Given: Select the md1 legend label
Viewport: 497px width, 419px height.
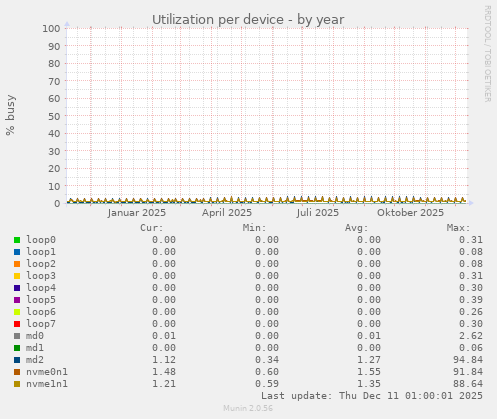Looking at the screenshot, I should (x=35, y=348).
